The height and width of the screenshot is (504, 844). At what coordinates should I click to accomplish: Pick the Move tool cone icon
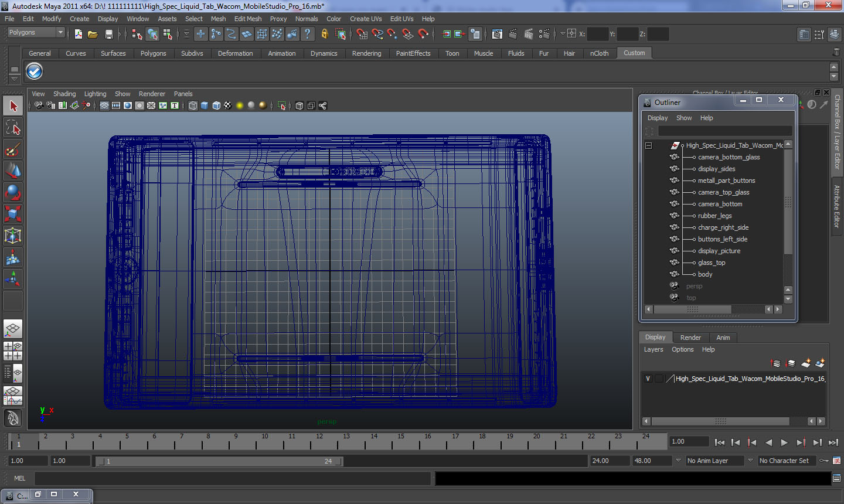click(13, 171)
